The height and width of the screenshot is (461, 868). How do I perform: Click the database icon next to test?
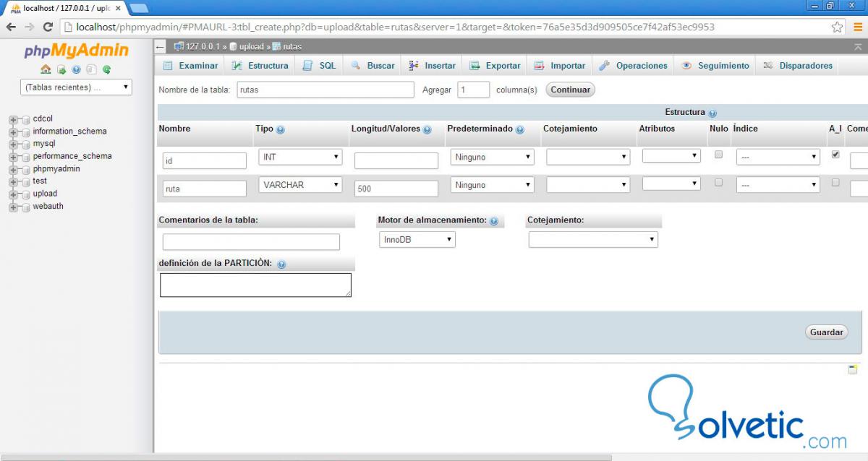point(26,182)
